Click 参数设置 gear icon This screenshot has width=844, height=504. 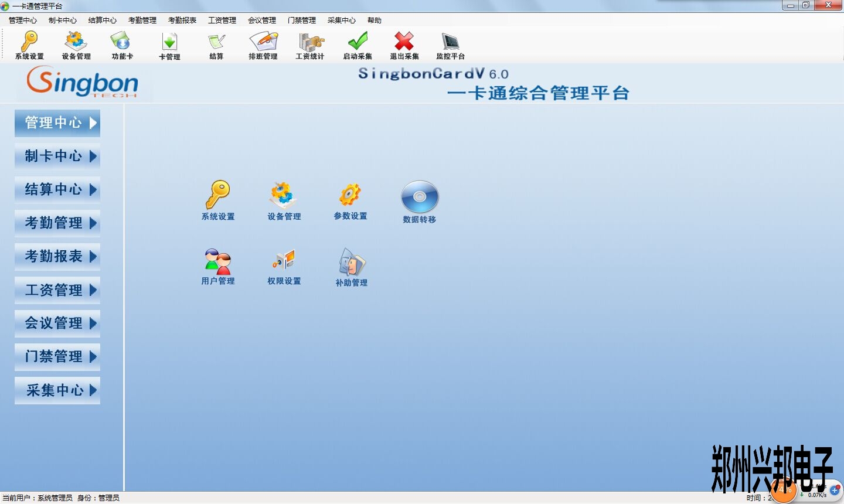click(350, 200)
